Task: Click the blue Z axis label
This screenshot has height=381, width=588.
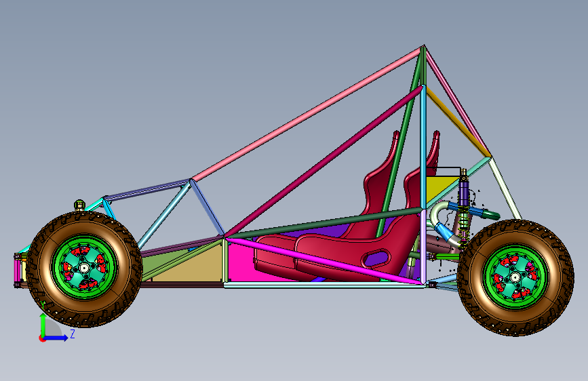Action: [x=73, y=334]
